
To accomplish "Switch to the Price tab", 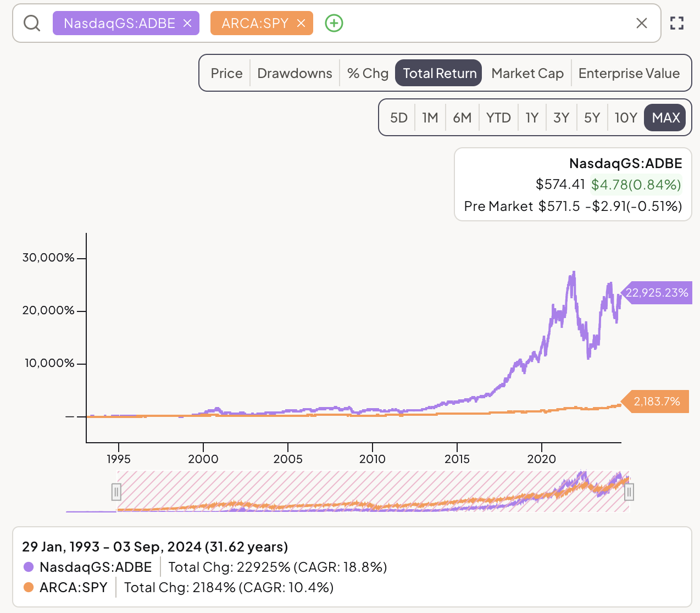I will (x=226, y=73).
